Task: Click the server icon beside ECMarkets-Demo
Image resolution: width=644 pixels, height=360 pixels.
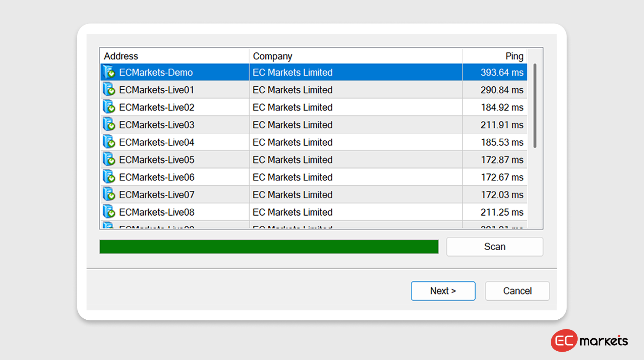Action: point(109,72)
